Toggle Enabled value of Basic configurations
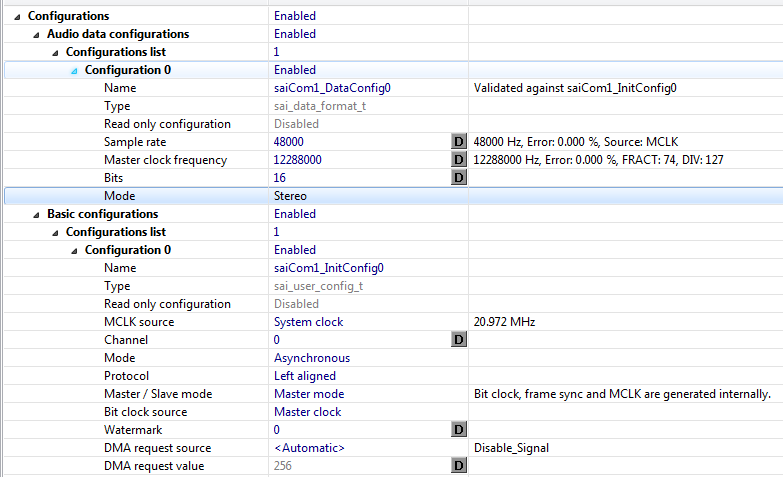783x477 pixels. 295,214
